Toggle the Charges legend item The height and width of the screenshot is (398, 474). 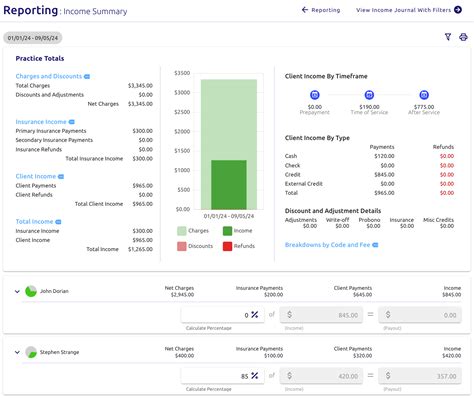point(193,231)
